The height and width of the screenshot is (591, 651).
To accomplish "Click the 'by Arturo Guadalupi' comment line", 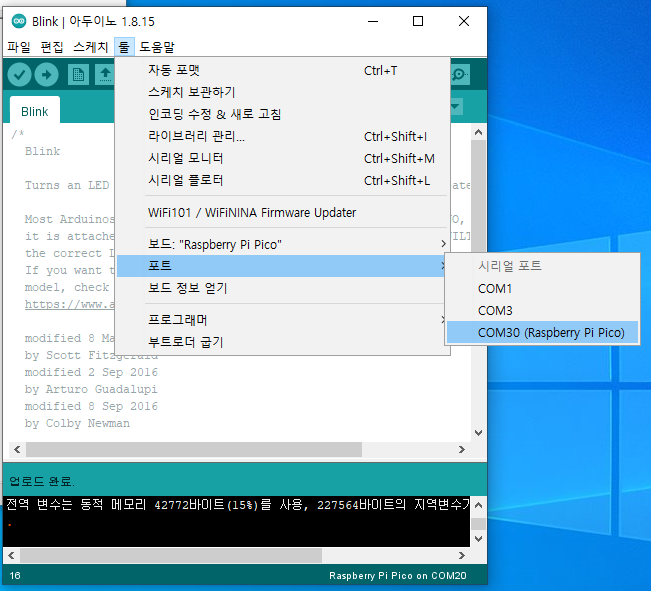I will pyautogui.click(x=91, y=389).
